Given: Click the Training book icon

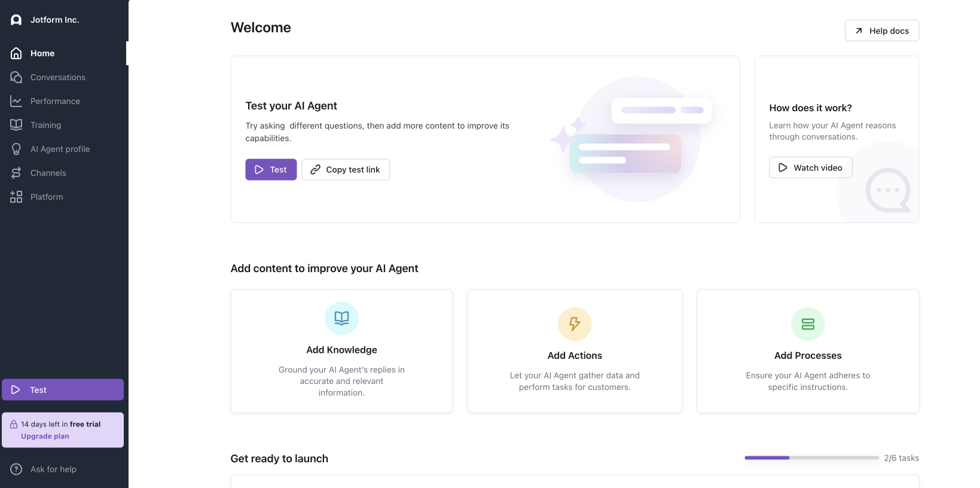Looking at the screenshot, I should pyautogui.click(x=16, y=125).
